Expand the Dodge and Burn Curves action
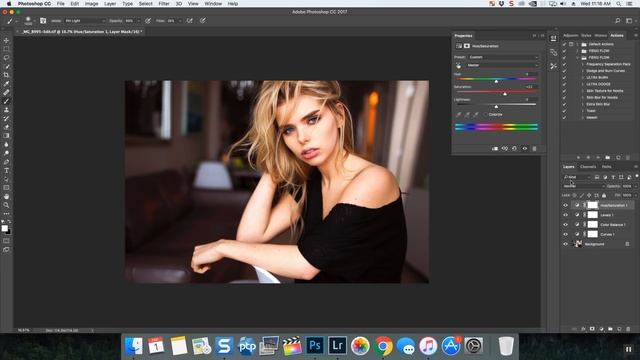The height and width of the screenshot is (360, 640). click(582, 71)
